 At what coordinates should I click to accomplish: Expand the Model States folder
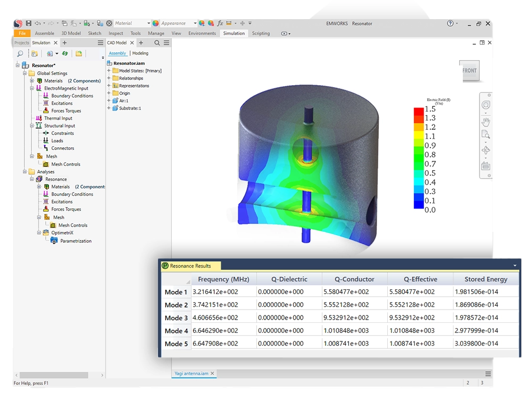109,71
